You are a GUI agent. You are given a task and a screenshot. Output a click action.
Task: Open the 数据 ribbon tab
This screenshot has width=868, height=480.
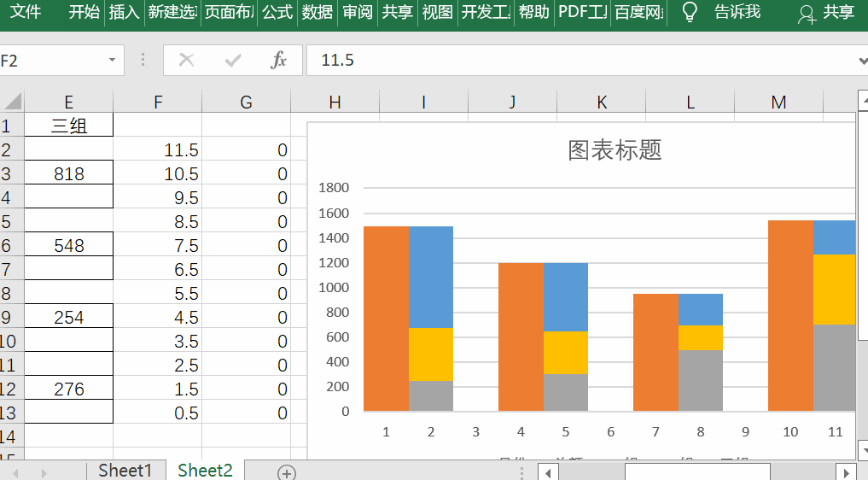(317, 12)
